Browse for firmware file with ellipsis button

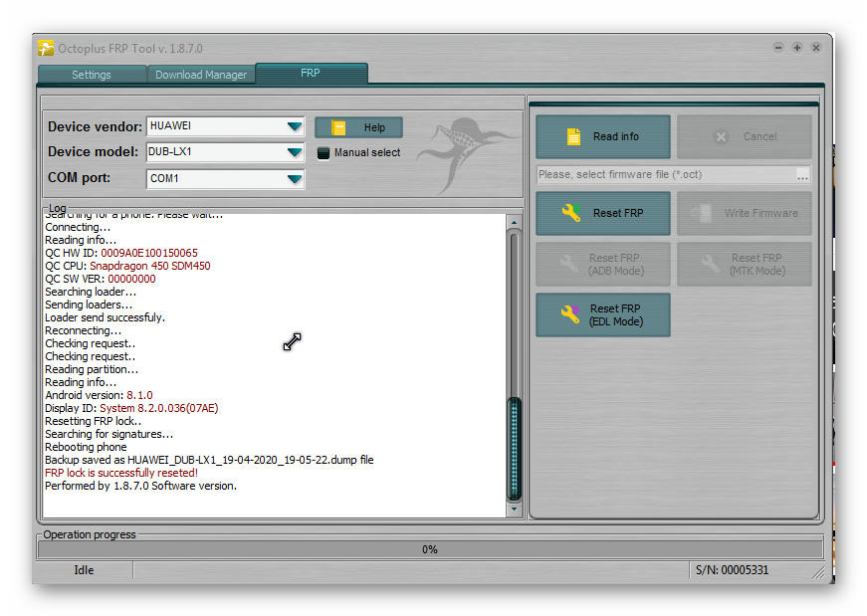803,176
